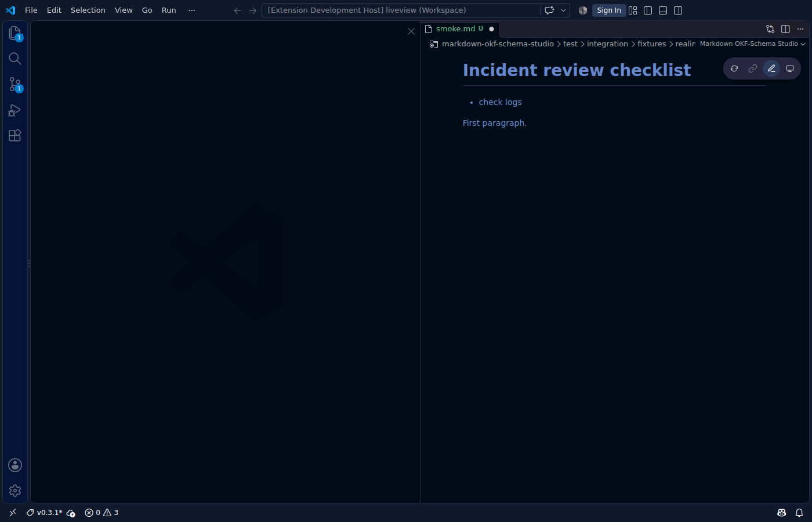Click the command center search box

[400, 10]
